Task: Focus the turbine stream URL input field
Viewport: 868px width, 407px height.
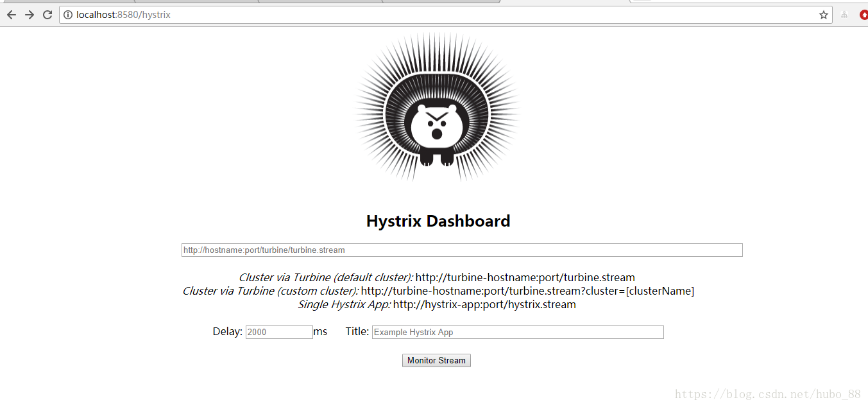Action: [x=461, y=250]
